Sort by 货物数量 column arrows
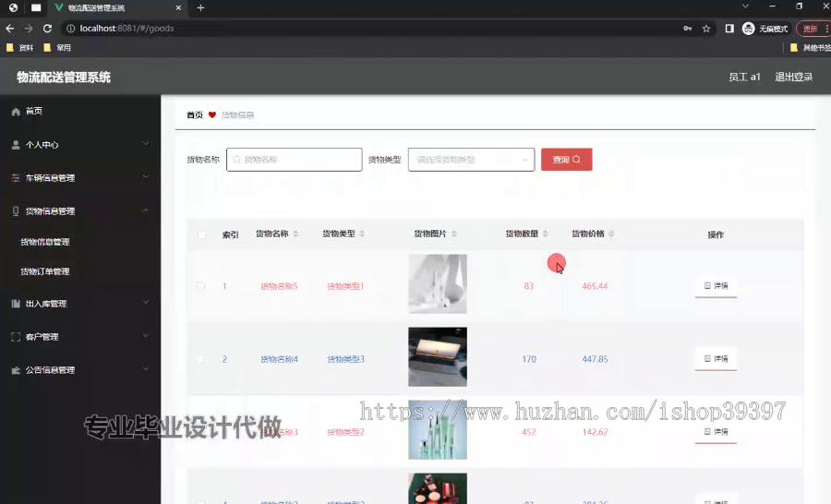831x504 pixels. click(546, 234)
